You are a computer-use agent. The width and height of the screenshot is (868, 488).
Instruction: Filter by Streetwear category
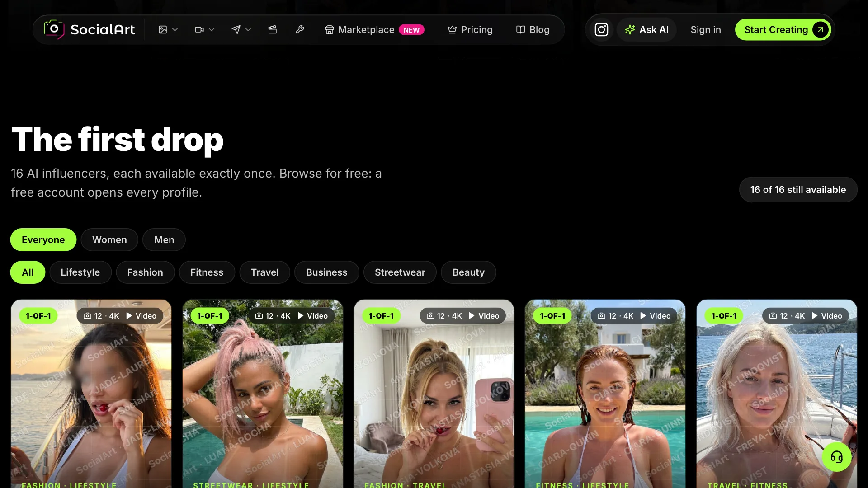point(400,272)
